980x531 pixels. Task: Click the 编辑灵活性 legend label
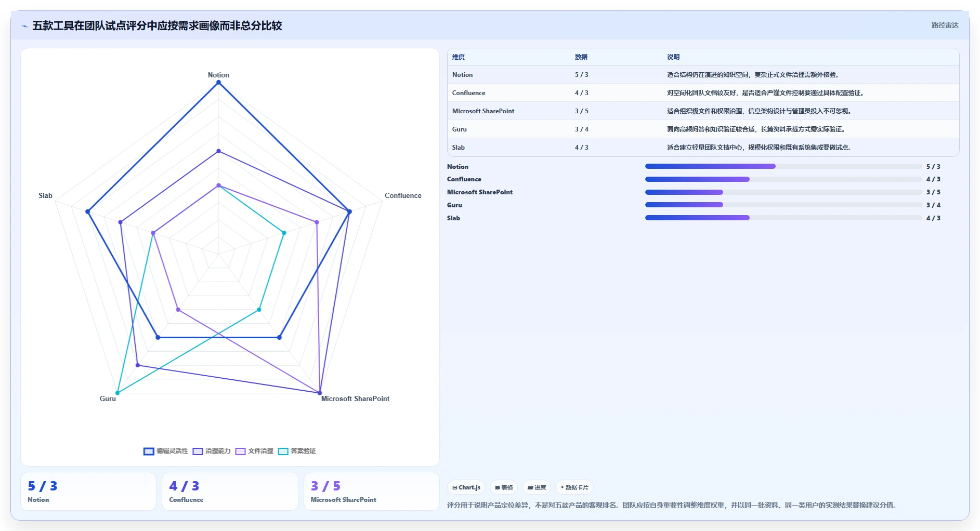click(172, 451)
